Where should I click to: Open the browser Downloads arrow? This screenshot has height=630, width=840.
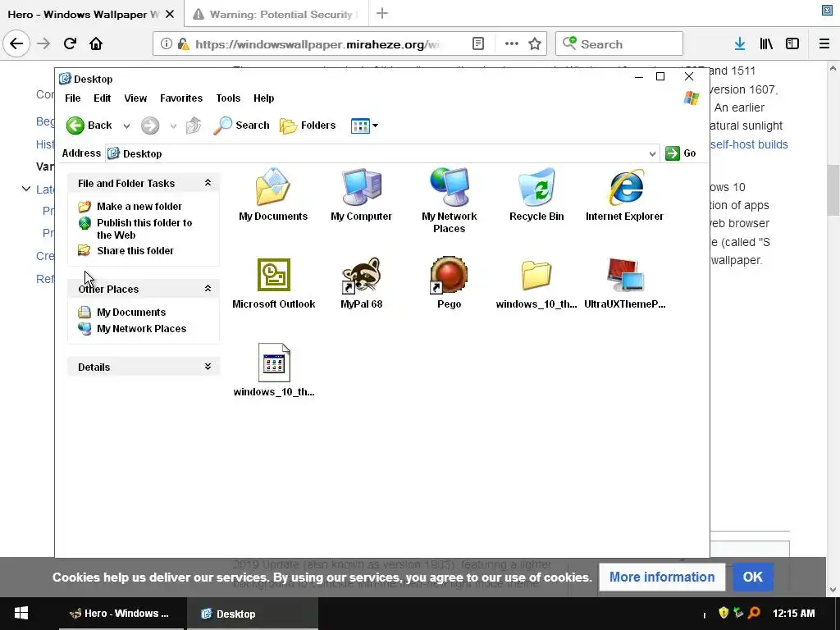click(740, 44)
